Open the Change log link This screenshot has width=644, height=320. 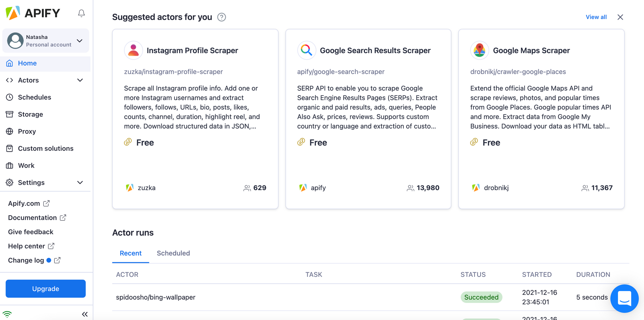tap(26, 260)
